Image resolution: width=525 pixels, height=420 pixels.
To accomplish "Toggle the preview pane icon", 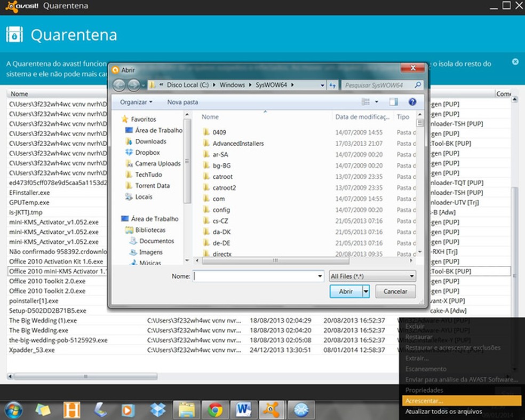I will coord(393,102).
